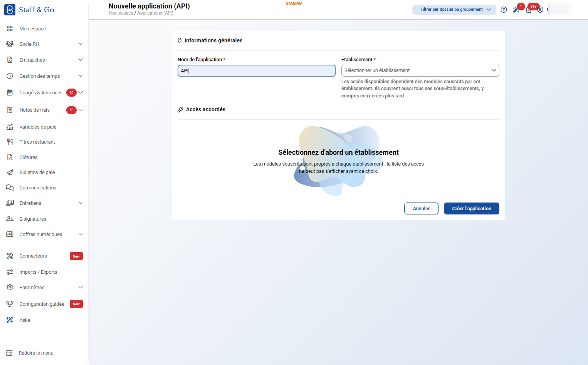Image resolution: width=588 pixels, height=365 pixels.
Task: Expand the Gestion des temps menu
Action: [x=81, y=76]
